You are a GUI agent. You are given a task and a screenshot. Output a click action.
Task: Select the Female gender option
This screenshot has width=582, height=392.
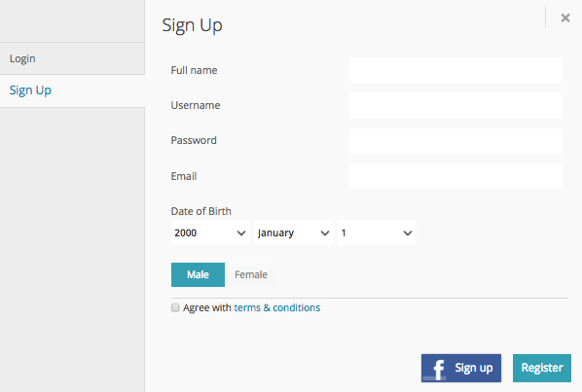pyautogui.click(x=251, y=275)
